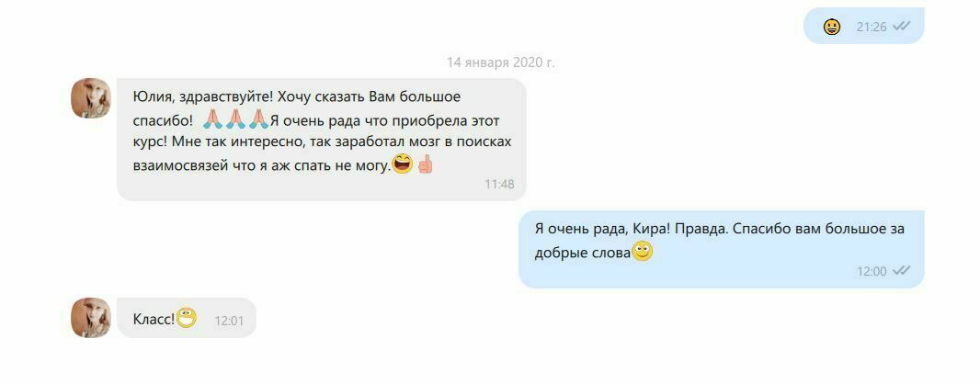
Task: Click the smiling emoji after добрые слова
Action: click(x=643, y=252)
